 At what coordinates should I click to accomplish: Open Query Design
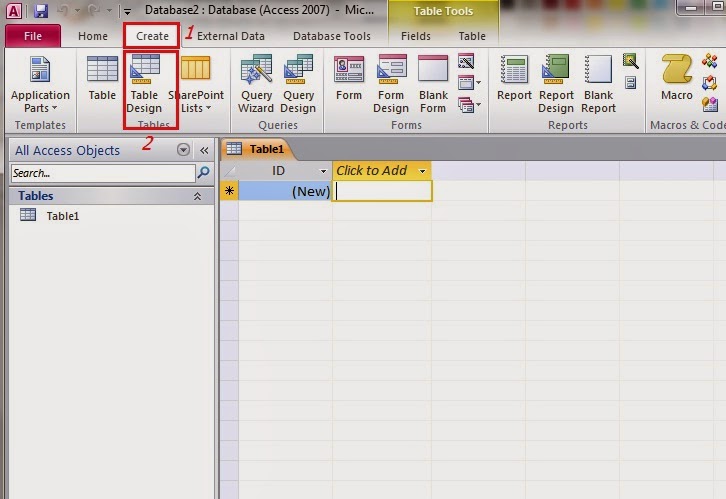[298, 84]
